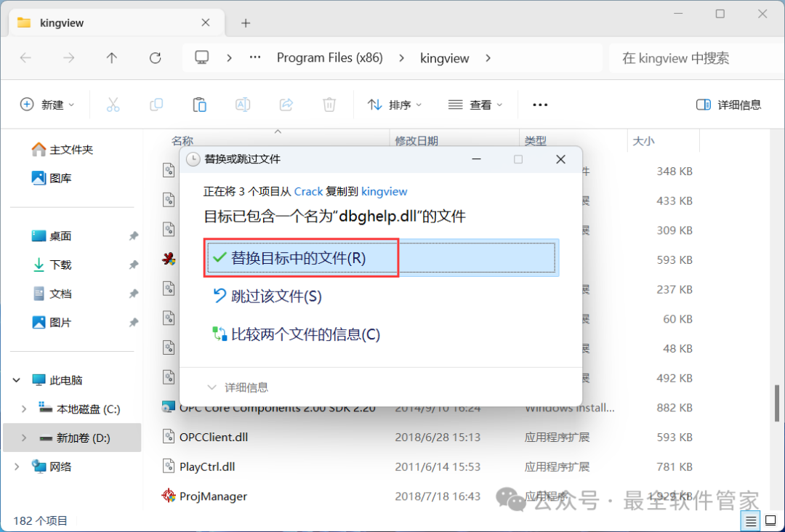Minimize the 替换或跳过文件 dialog
Viewport: 785px width, 532px height.
pos(476,159)
